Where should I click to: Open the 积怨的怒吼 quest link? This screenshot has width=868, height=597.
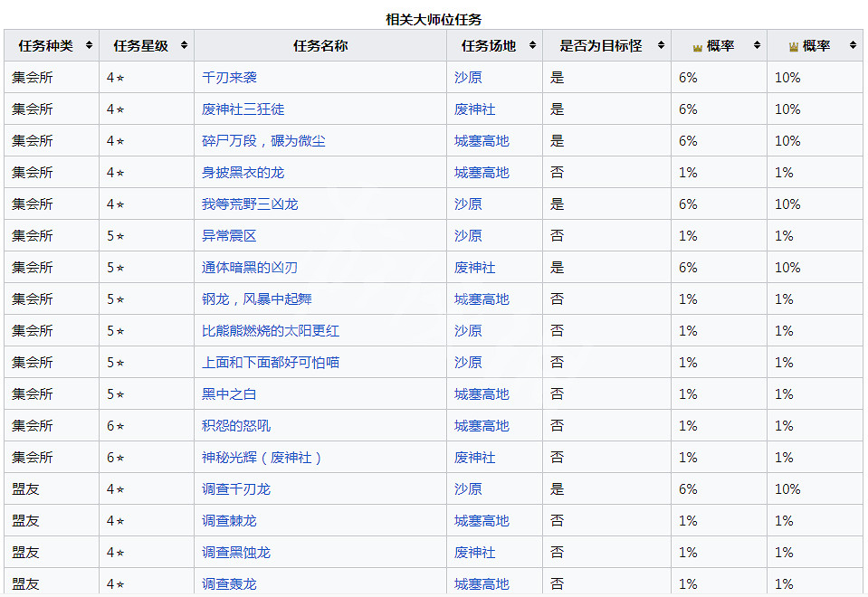pyautogui.click(x=235, y=426)
